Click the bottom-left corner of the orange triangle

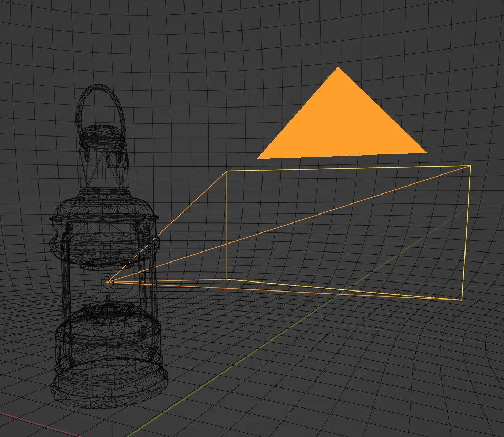coord(259,157)
